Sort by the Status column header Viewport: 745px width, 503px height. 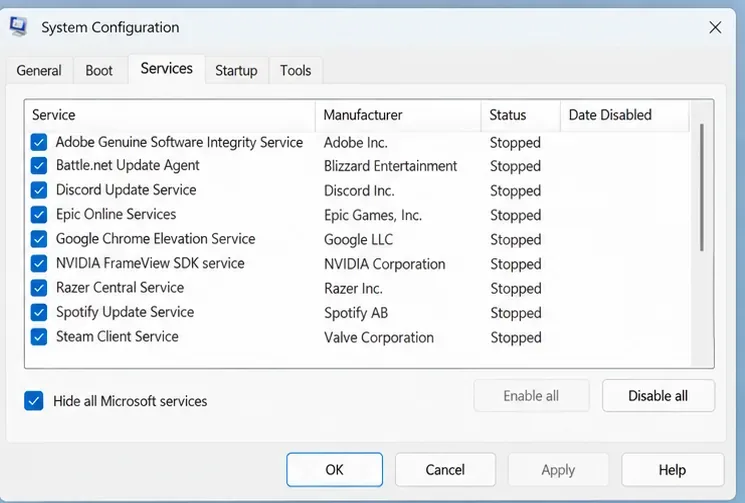click(521, 115)
